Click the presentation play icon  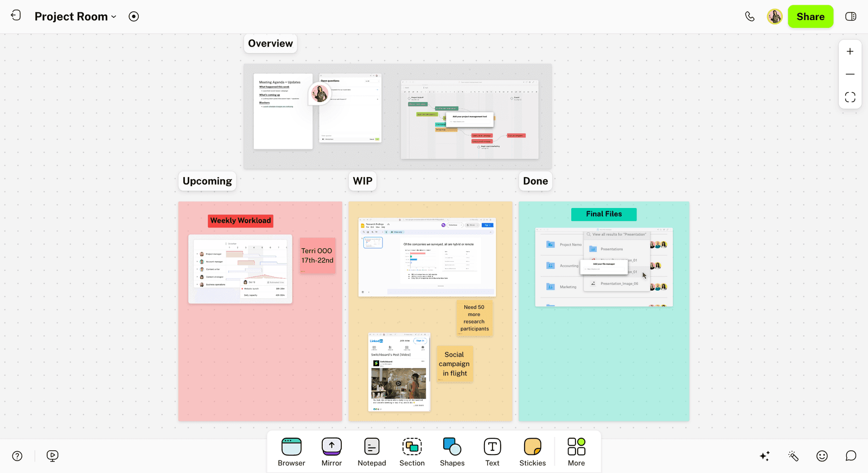(53, 456)
